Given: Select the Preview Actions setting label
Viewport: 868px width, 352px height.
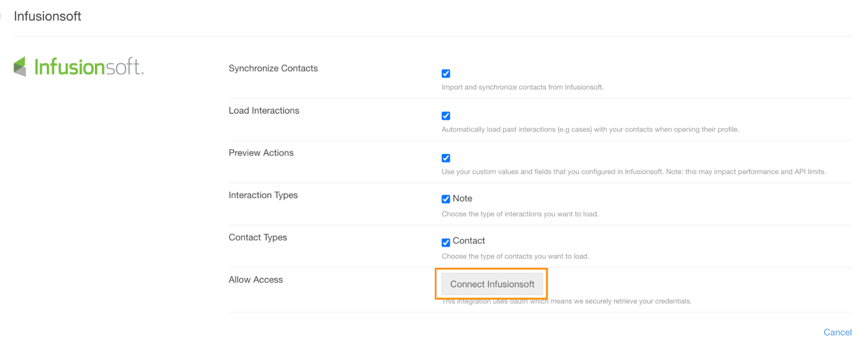Looking at the screenshot, I should point(261,153).
